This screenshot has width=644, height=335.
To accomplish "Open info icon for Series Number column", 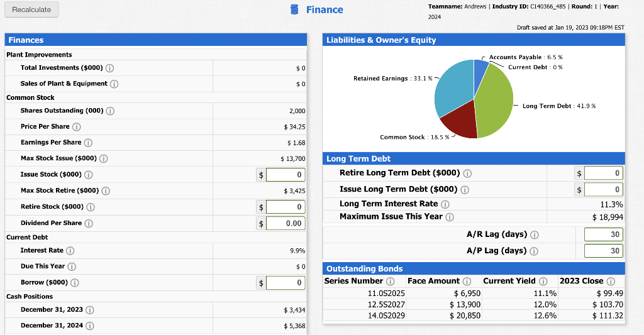I will (390, 281).
